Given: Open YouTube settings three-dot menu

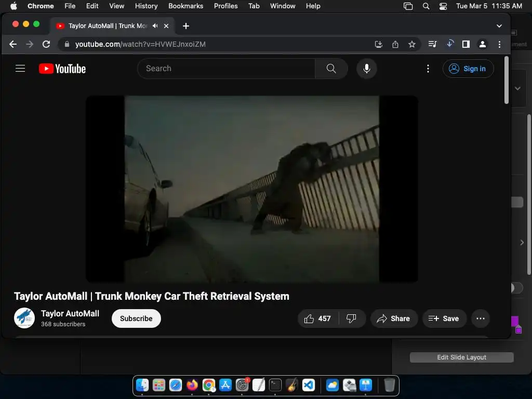Looking at the screenshot, I should point(428,69).
